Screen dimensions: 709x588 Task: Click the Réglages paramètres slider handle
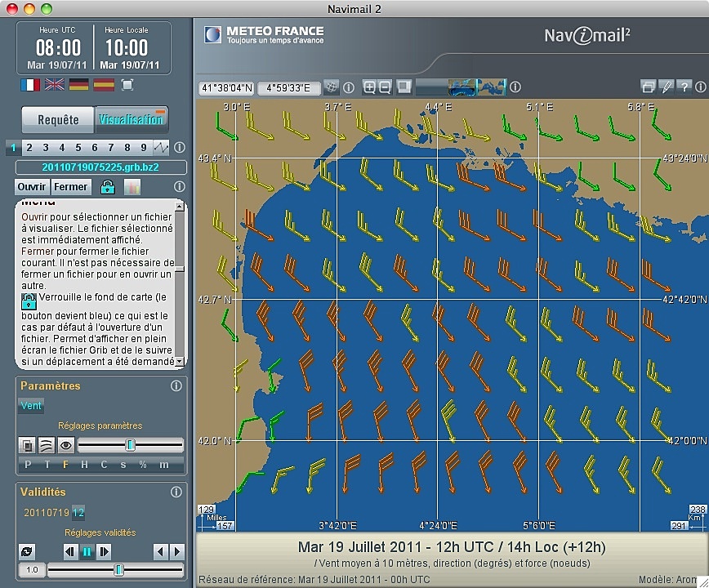pos(130,445)
